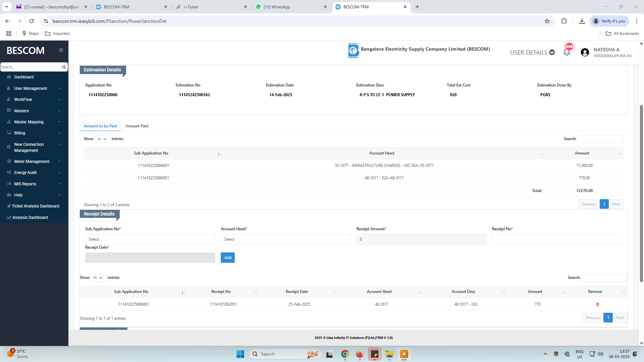Open Windows Start menu
Screen dimensions: 644x362
pyautogui.click(x=240, y=354)
